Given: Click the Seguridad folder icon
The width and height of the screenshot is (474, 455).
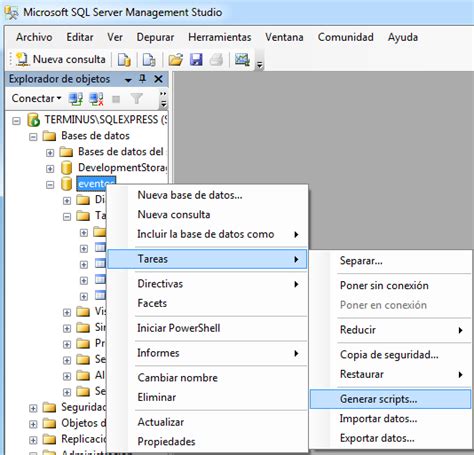Looking at the screenshot, I should pyautogui.click(x=50, y=407).
